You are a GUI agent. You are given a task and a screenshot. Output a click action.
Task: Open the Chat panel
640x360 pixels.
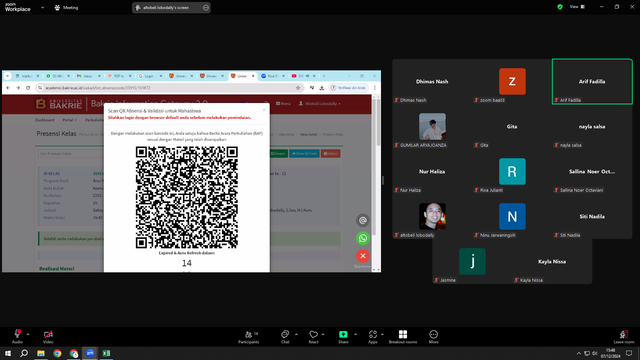(285, 336)
